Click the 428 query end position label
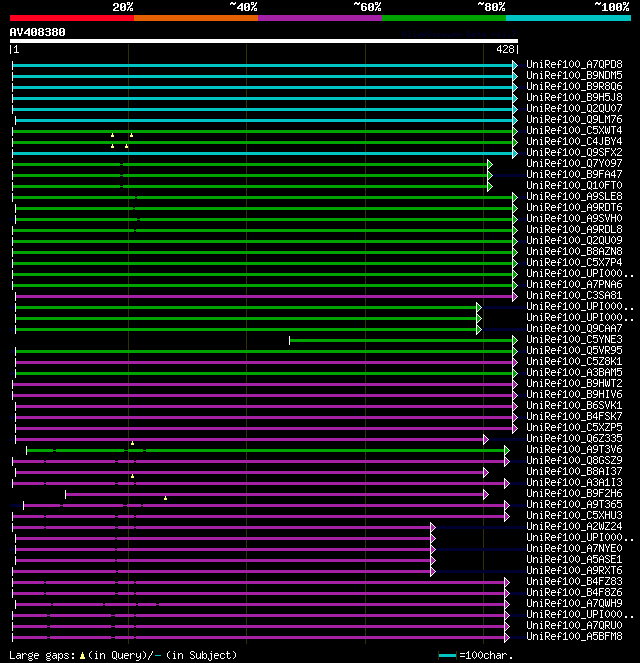 point(505,49)
